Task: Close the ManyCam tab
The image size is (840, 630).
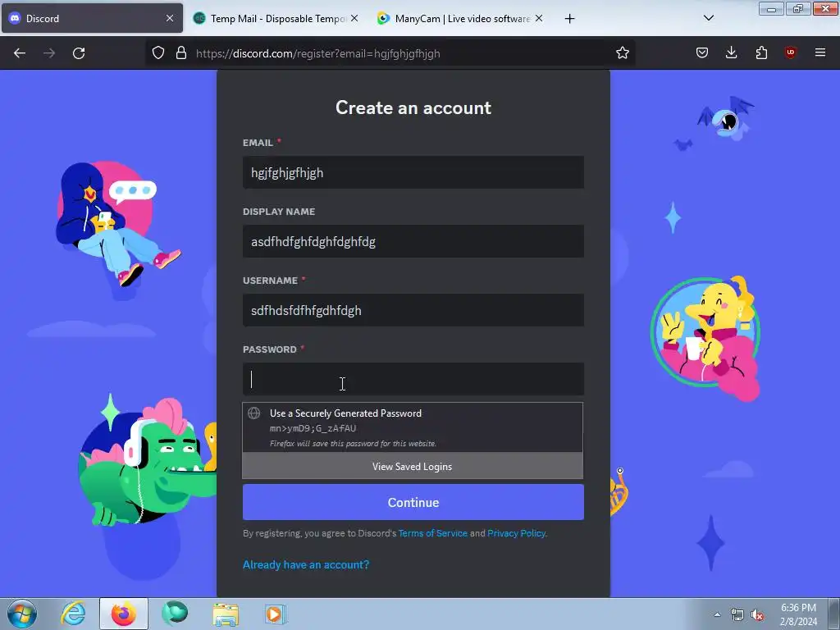Action: click(x=539, y=18)
